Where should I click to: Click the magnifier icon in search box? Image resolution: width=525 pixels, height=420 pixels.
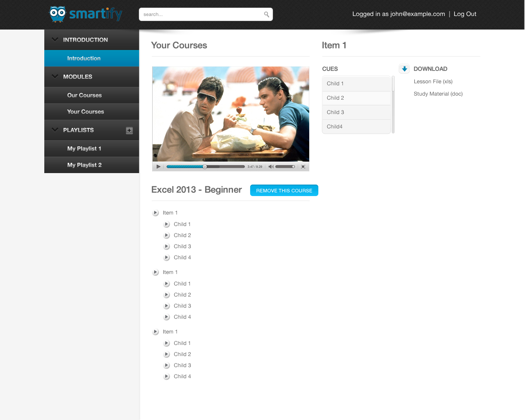point(267,14)
